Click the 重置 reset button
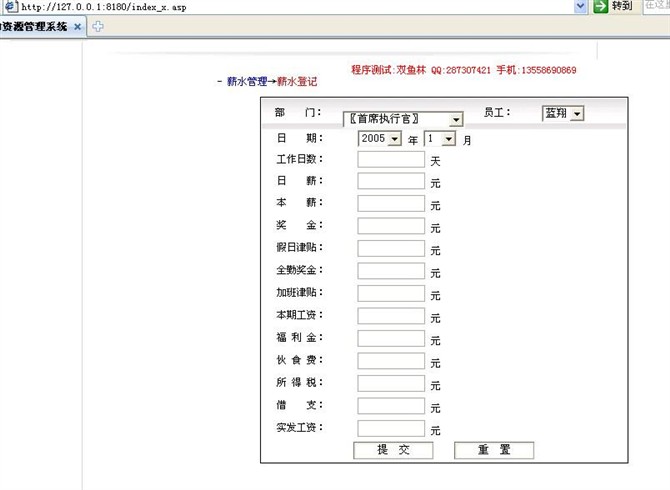The image size is (670, 490). (x=494, y=450)
